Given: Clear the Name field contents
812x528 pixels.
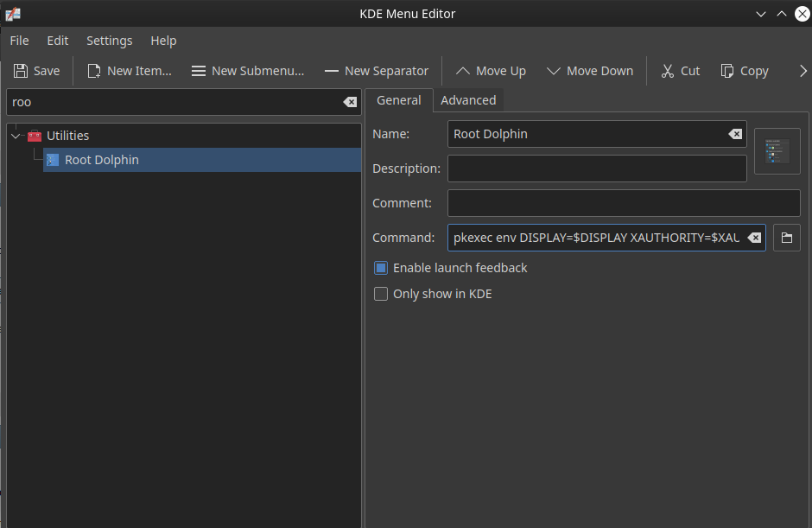Looking at the screenshot, I should (734, 134).
